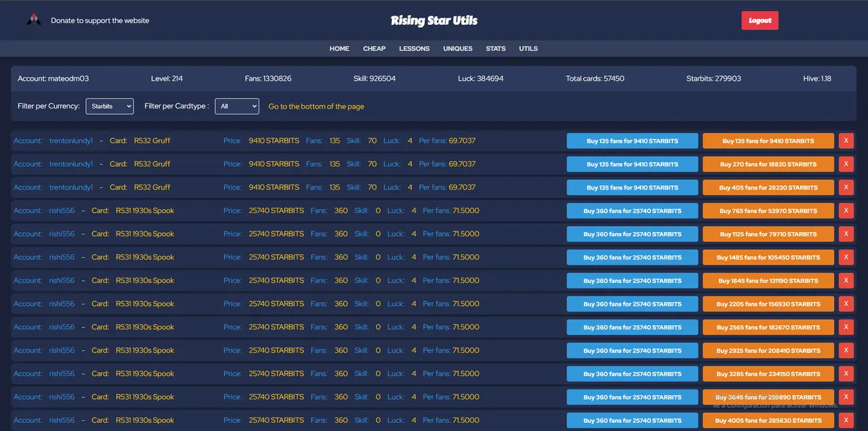Click the logo icon beside Donate text
The width and height of the screenshot is (868, 431).
coord(34,20)
